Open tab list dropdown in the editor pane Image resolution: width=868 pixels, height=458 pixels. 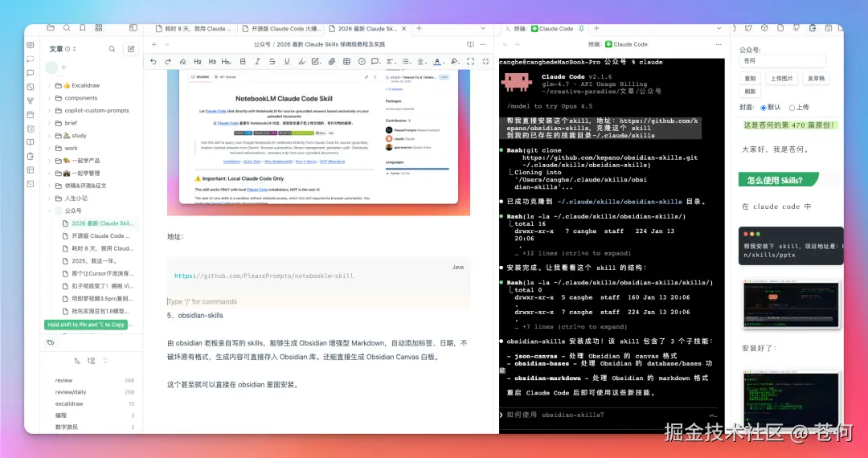coord(483,28)
